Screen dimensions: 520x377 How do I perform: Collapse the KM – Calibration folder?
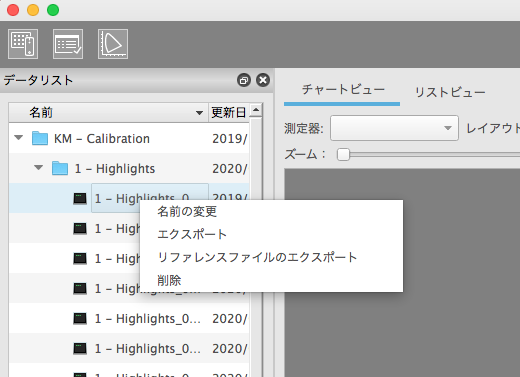pos(19,138)
